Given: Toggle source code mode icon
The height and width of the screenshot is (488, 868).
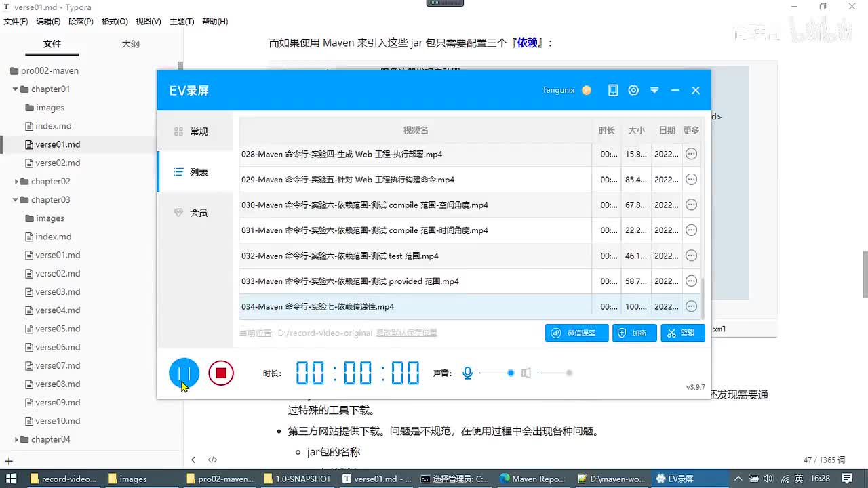Looking at the screenshot, I should (212, 460).
